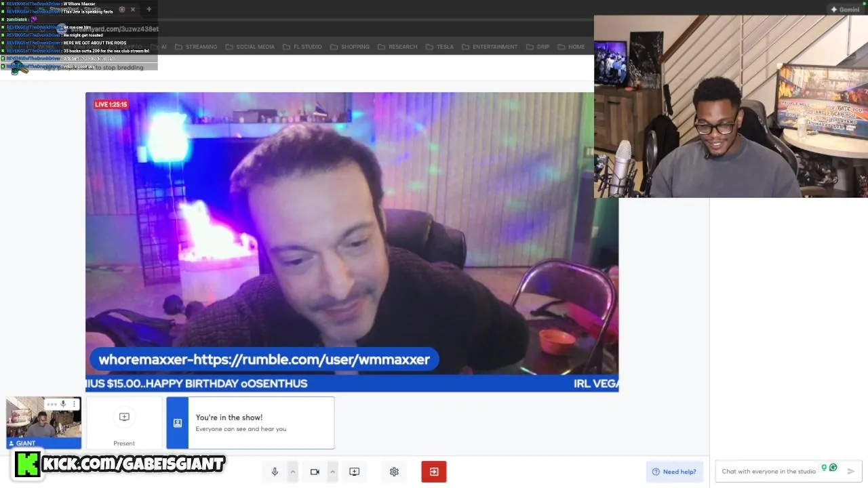Click the share screen icon in the toolbar
This screenshot has width=868, height=488.
tap(354, 472)
